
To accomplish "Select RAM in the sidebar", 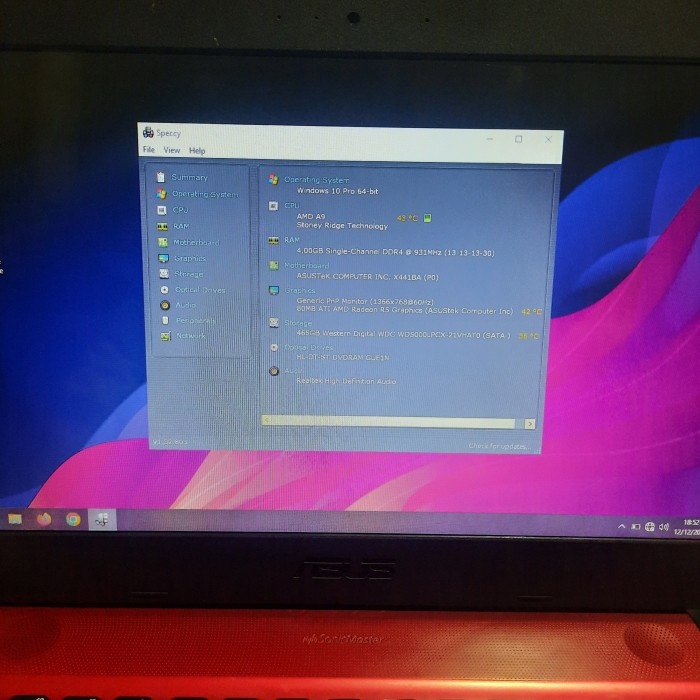I will 181,226.
